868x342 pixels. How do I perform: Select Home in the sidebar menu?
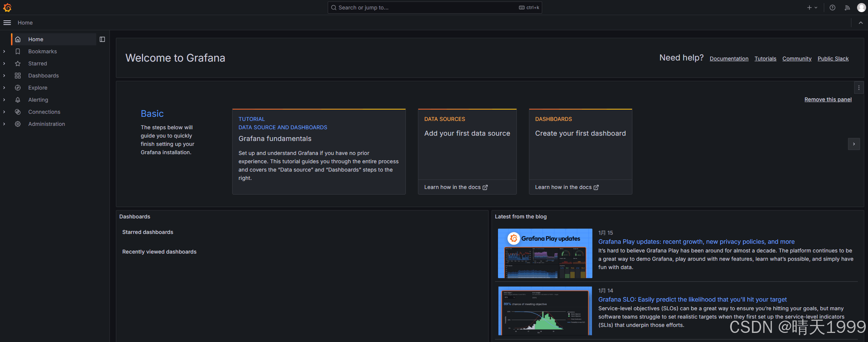[54, 39]
